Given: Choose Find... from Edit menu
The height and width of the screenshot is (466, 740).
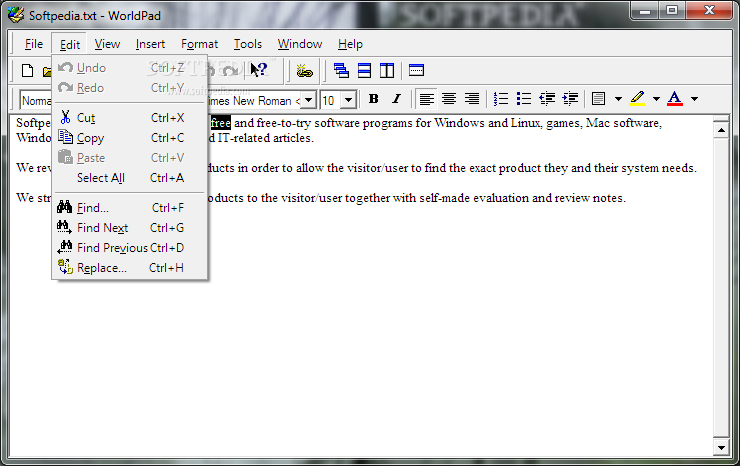Looking at the screenshot, I should pyautogui.click(x=130, y=208).
